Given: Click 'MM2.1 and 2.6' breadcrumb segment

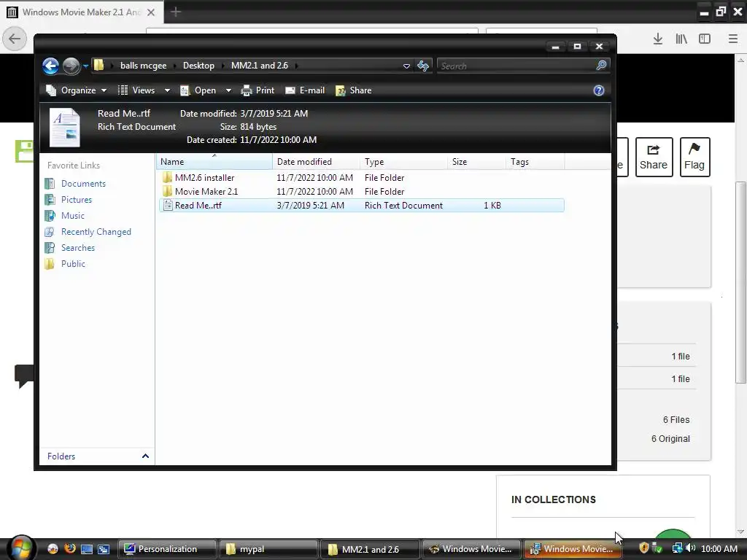Looking at the screenshot, I should coord(260,66).
